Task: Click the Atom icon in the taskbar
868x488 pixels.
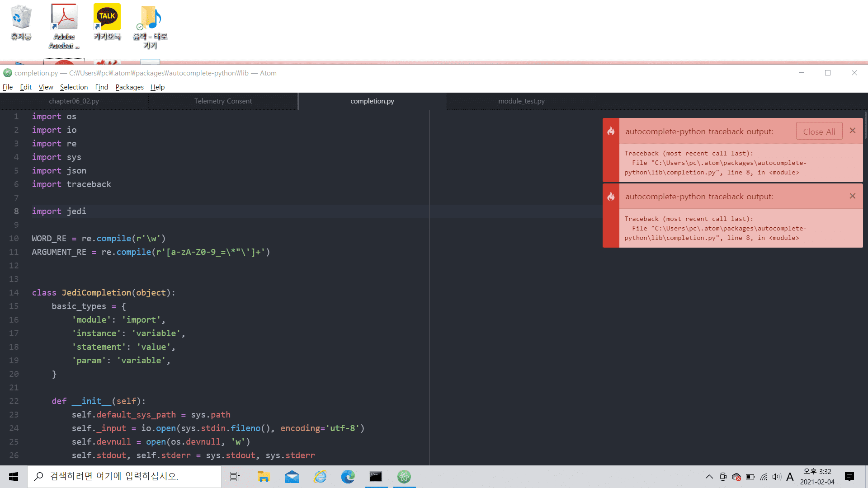Action: pyautogui.click(x=404, y=477)
